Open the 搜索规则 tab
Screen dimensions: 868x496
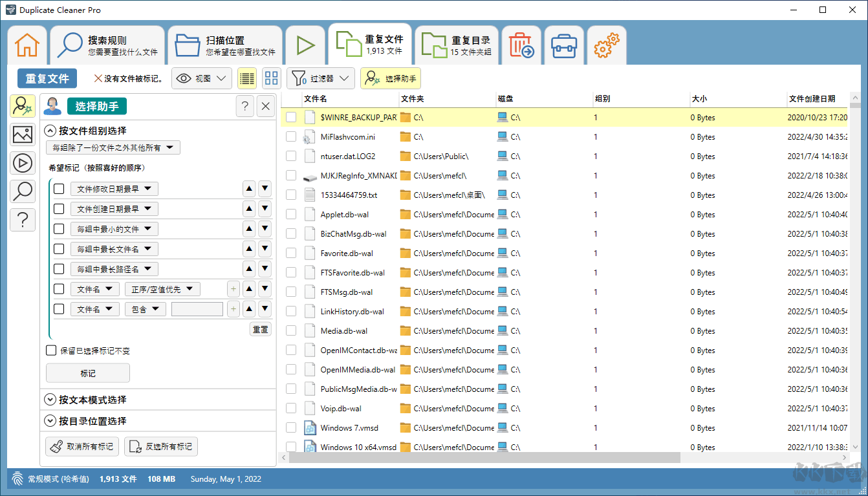(107, 45)
